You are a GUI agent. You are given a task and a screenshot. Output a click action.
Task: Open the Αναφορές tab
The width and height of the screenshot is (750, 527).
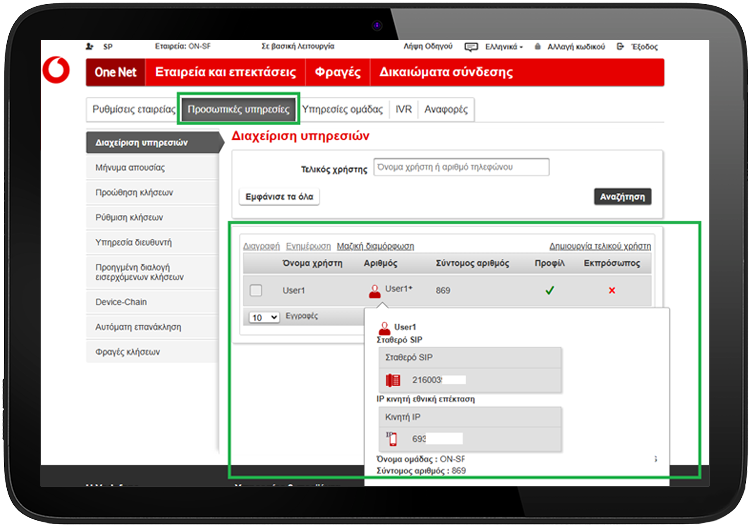tap(446, 110)
